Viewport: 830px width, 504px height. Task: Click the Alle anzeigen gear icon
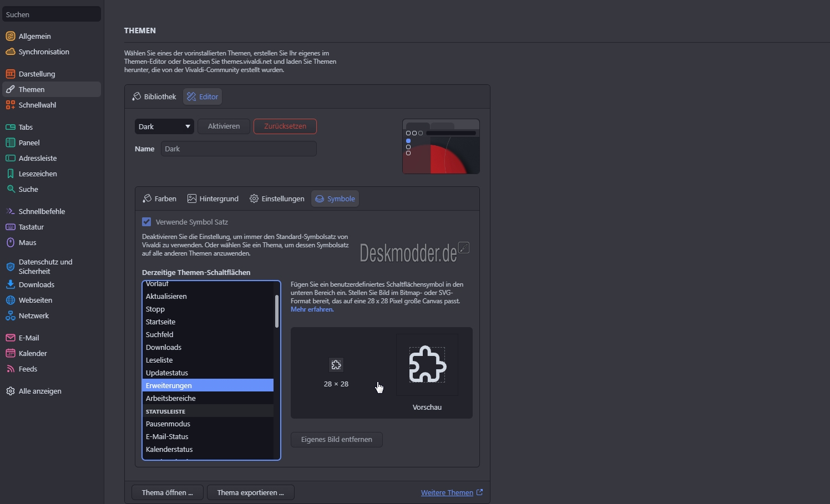(9, 391)
